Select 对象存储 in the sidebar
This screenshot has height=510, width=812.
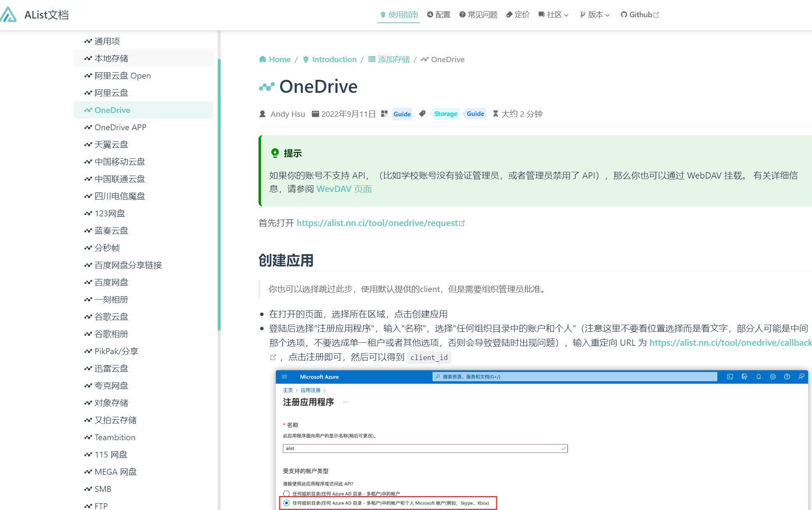click(x=143, y=403)
